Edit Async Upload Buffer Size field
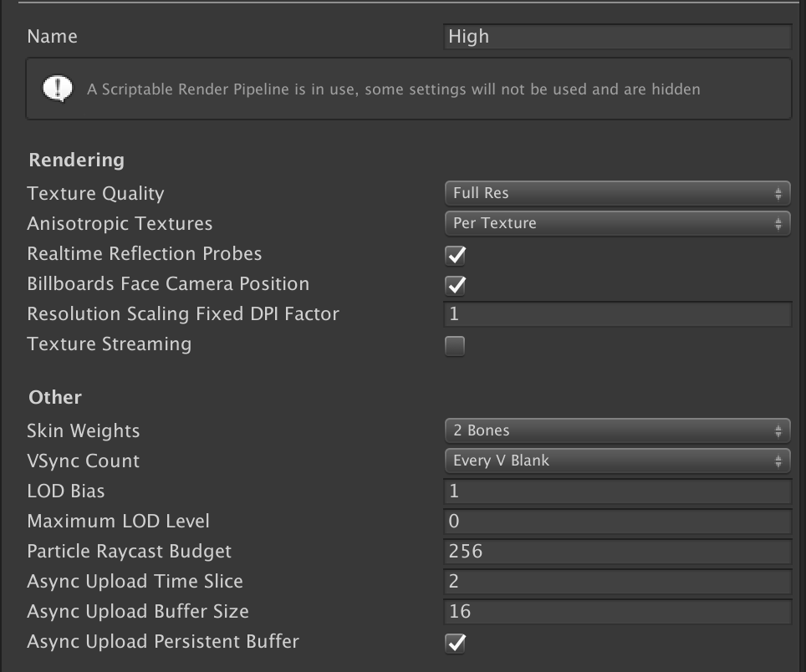This screenshot has height=672, width=806. point(617,612)
